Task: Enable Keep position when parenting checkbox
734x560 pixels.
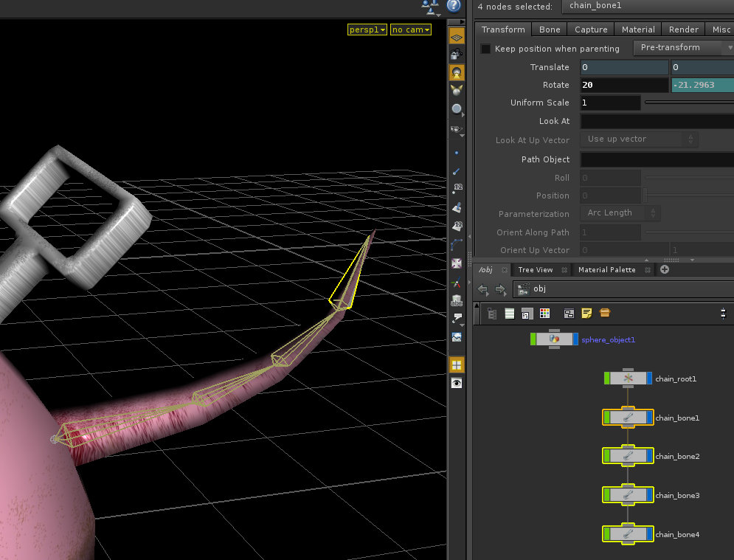Action: pyautogui.click(x=486, y=49)
